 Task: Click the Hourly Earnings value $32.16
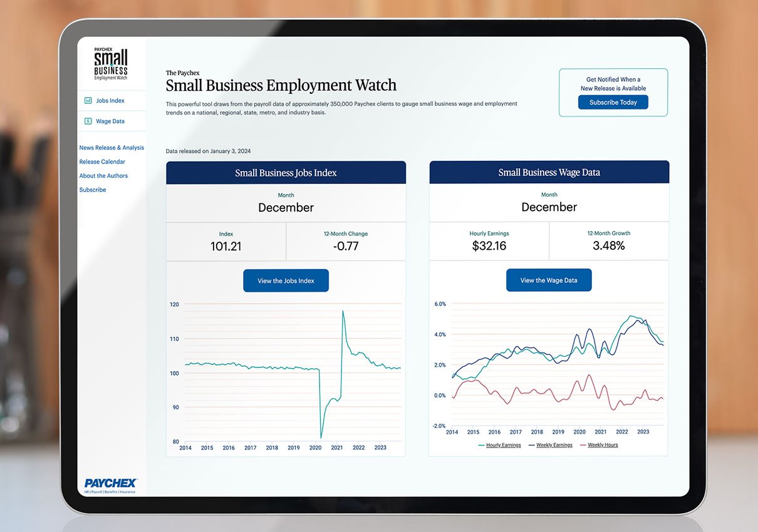tap(489, 245)
